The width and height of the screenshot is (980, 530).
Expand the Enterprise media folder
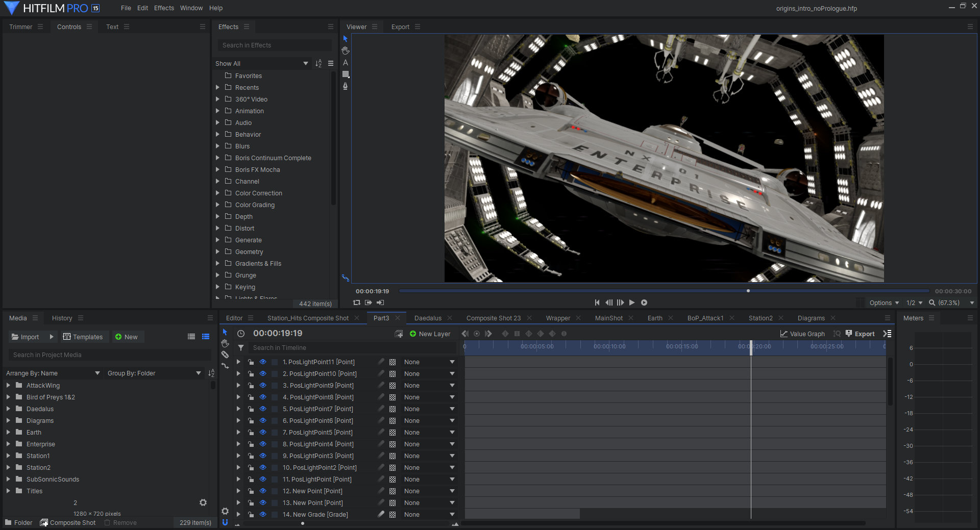tap(8, 444)
